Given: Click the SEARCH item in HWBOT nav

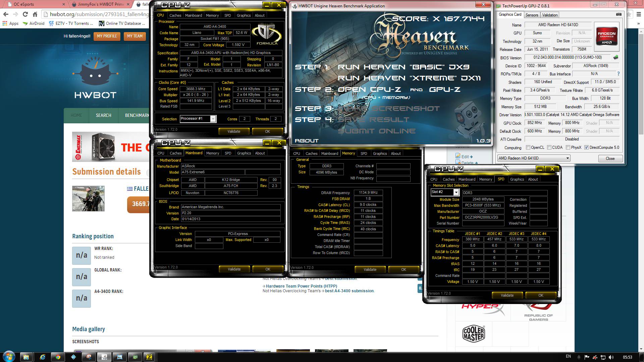Looking at the screenshot, I should coord(103,115).
